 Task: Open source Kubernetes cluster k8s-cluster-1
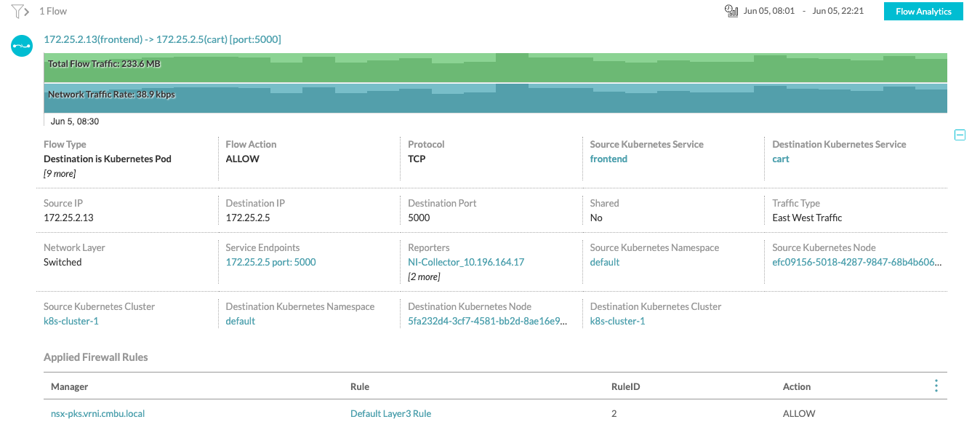71,321
